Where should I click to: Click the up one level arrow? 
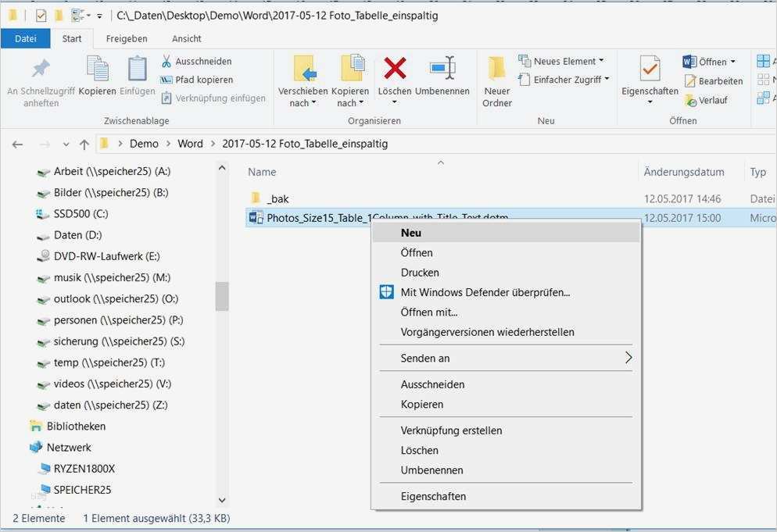(x=84, y=145)
